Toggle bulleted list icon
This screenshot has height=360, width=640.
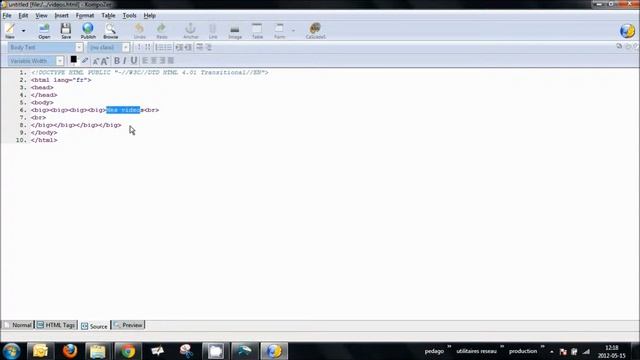(168, 47)
